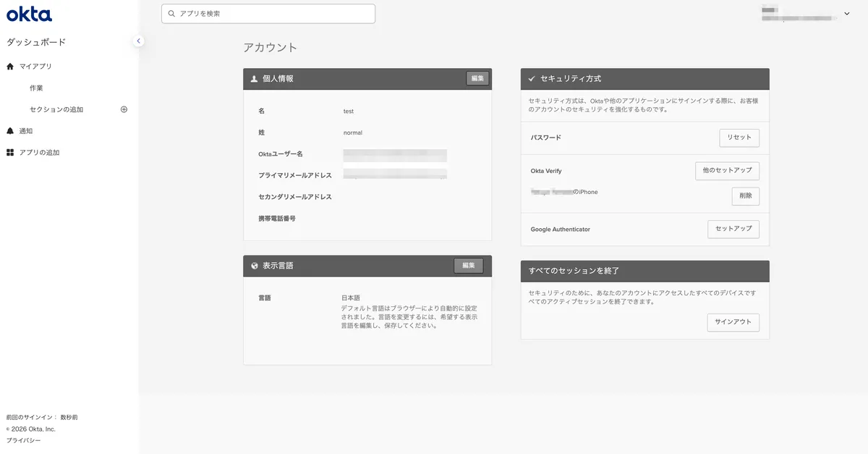Open the 作業 section in sidebar
The height and width of the screenshot is (454, 868).
(36, 88)
